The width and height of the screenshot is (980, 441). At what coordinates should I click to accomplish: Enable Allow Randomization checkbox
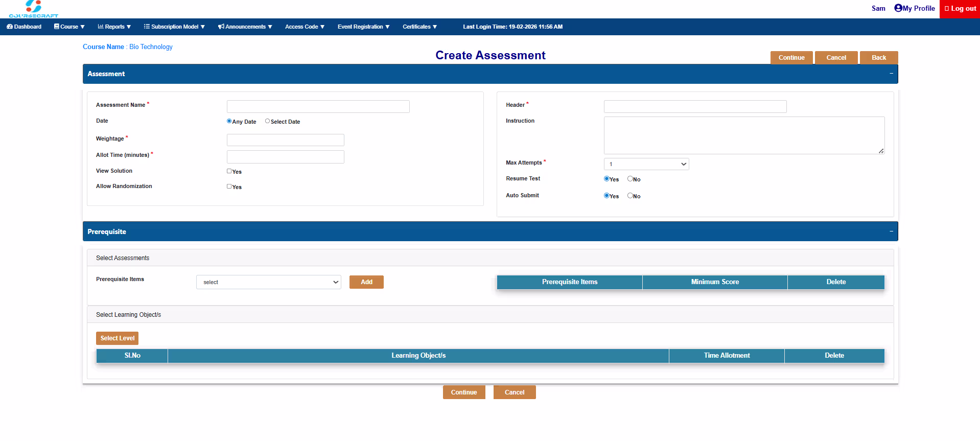[229, 187]
